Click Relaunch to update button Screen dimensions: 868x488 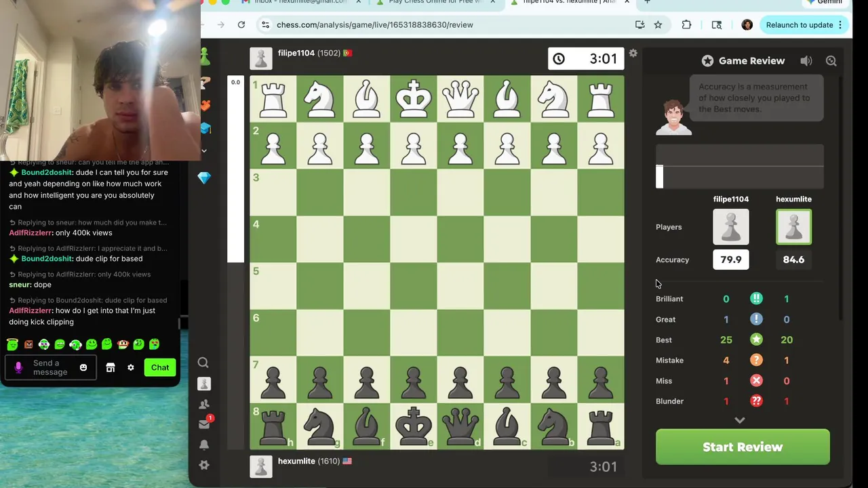point(804,25)
